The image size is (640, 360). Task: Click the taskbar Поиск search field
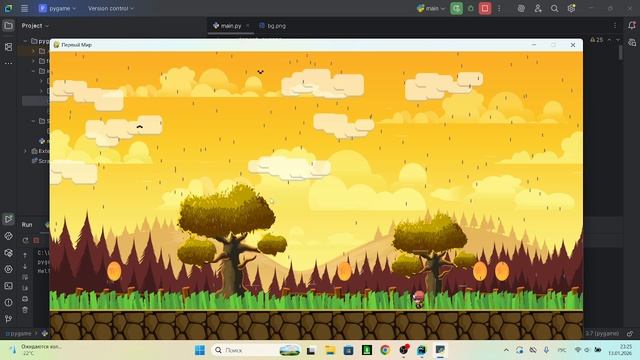[x=256, y=350]
